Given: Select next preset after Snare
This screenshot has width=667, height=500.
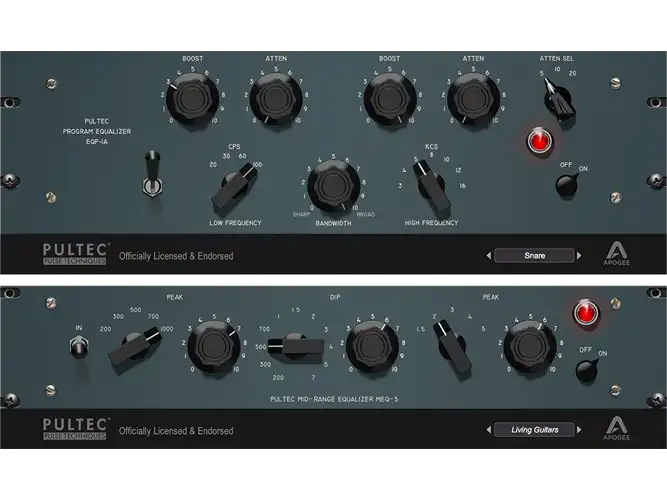Looking at the screenshot, I should pos(579,255).
